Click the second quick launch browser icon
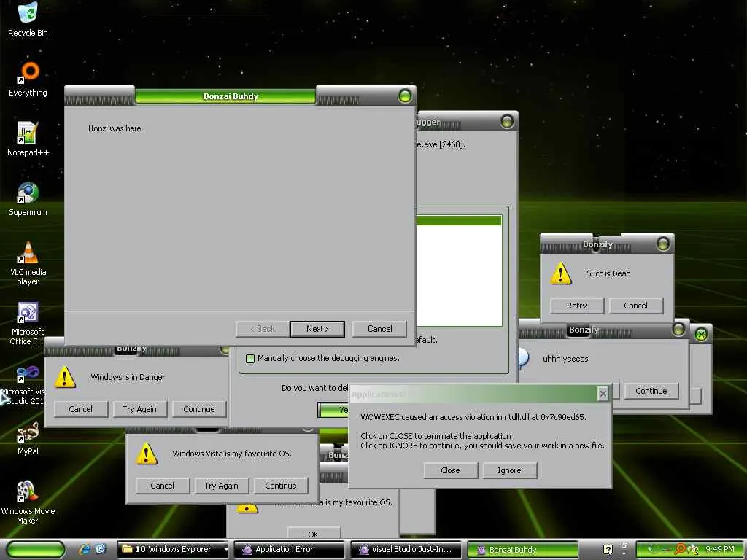Screen dimensions: 747x560 [x=101, y=549]
